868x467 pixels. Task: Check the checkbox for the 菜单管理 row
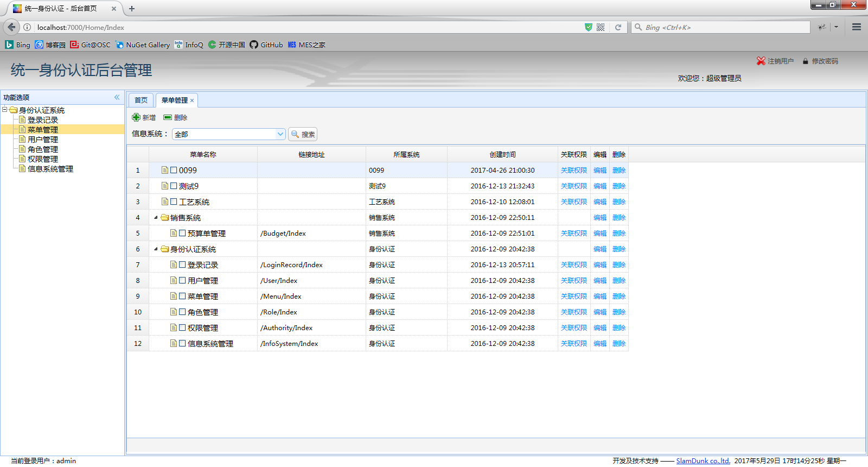pos(182,296)
